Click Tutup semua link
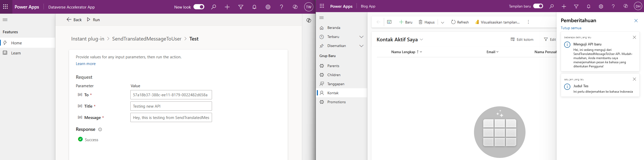This screenshot has height=160, width=644. coord(571,28)
